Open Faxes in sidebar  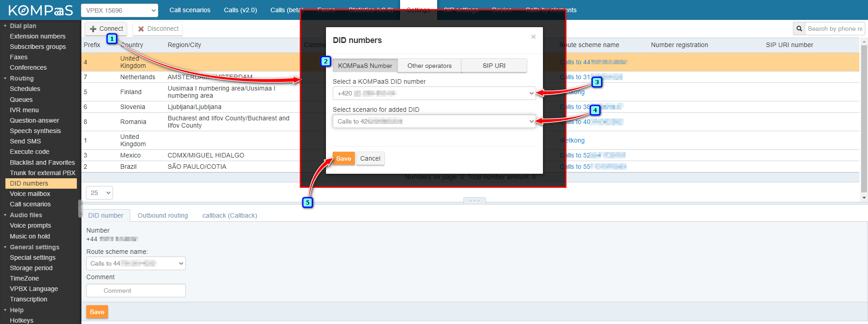pos(19,57)
